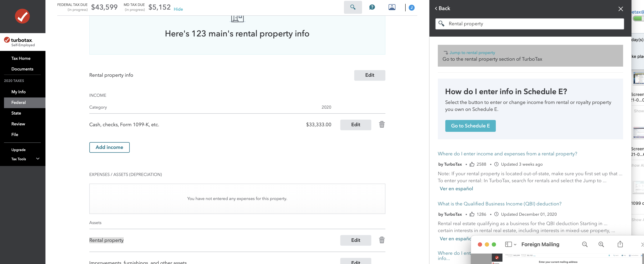
Task: Edit the $33,333.00 income entry
Action: coord(355,125)
